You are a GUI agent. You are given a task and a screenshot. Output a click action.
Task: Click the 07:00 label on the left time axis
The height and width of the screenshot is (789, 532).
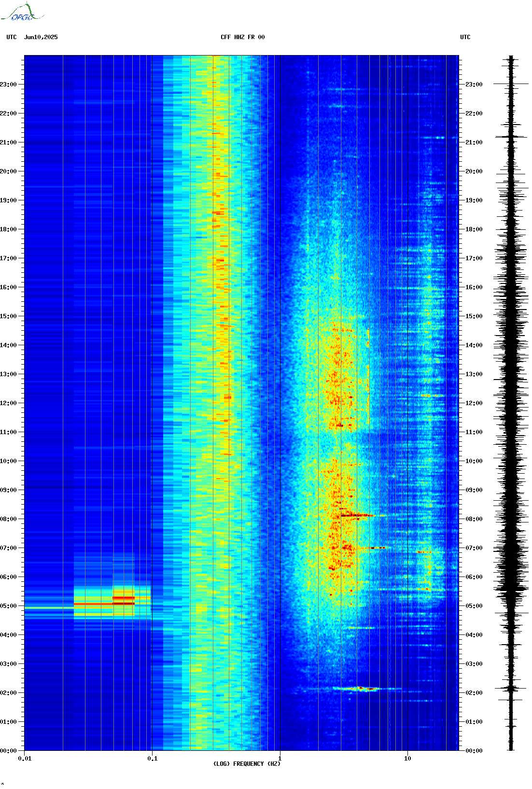pyautogui.click(x=8, y=548)
